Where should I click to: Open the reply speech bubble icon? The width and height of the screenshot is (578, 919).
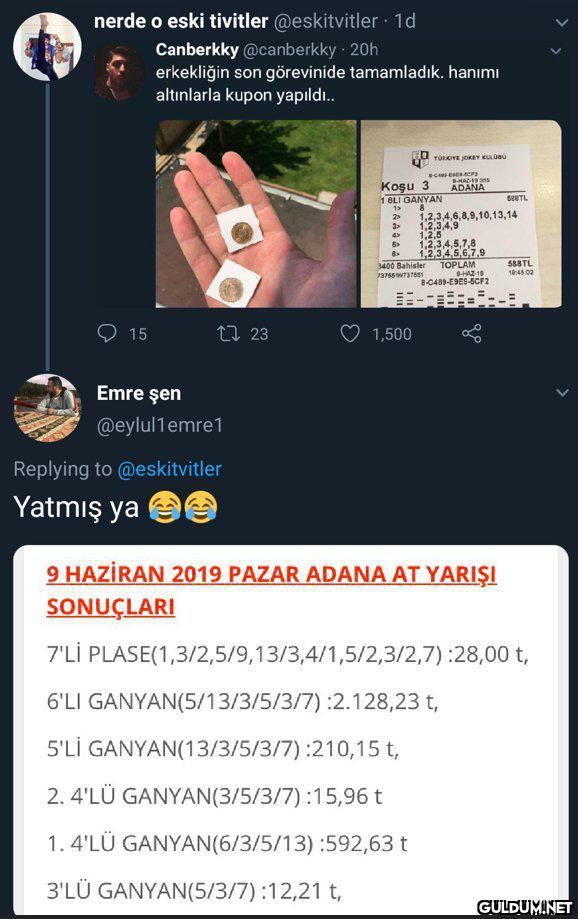(107, 333)
